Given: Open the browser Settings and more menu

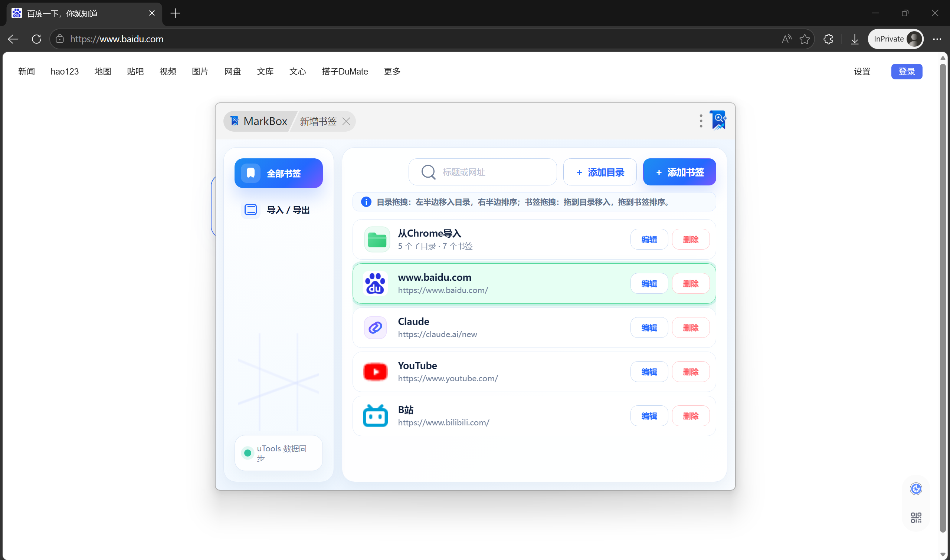Looking at the screenshot, I should point(937,39).
